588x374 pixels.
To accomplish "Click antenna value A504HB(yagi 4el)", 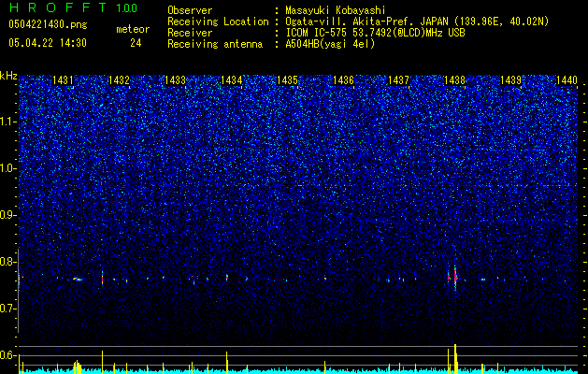I will tap(330, 44).
